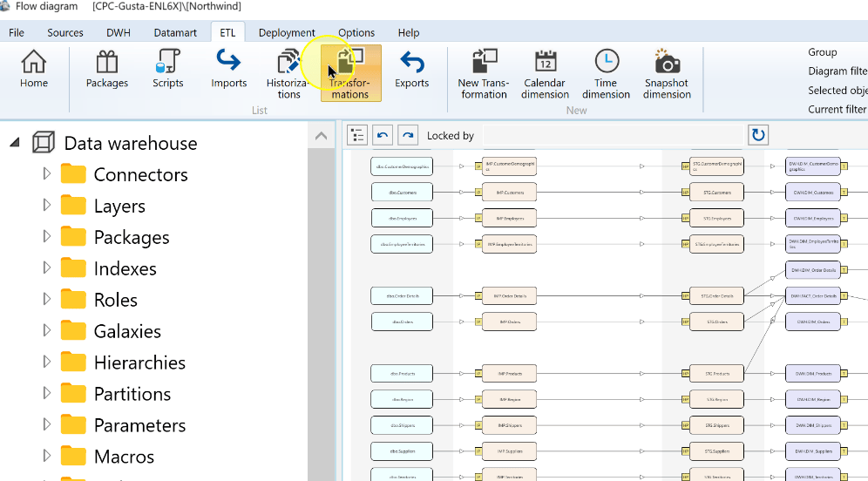
Task: Expand the Layers folder
Action: click(x=46, y=206)
